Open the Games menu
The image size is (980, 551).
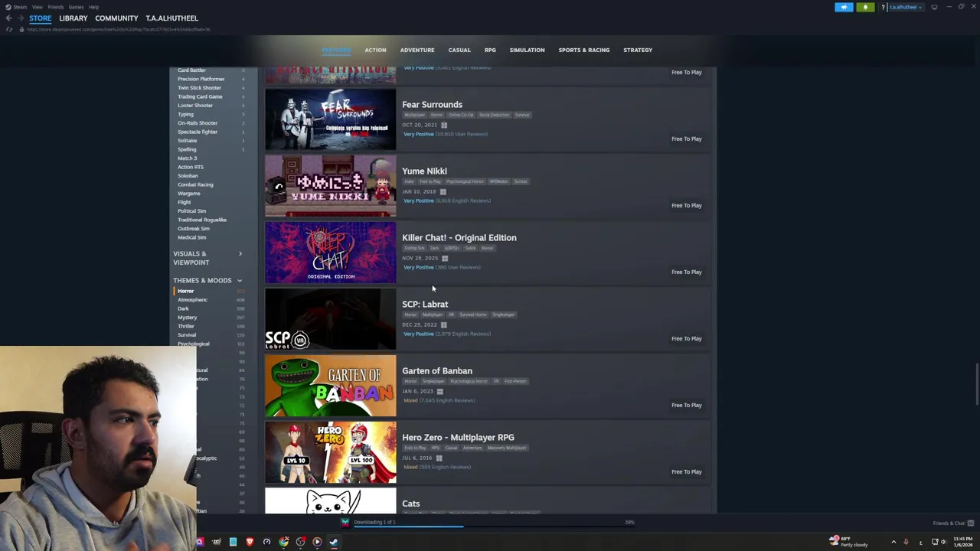tap(76, 7)
